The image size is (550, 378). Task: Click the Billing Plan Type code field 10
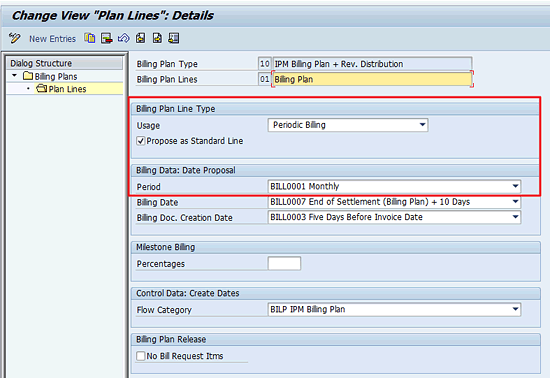(x=264, y=64)
